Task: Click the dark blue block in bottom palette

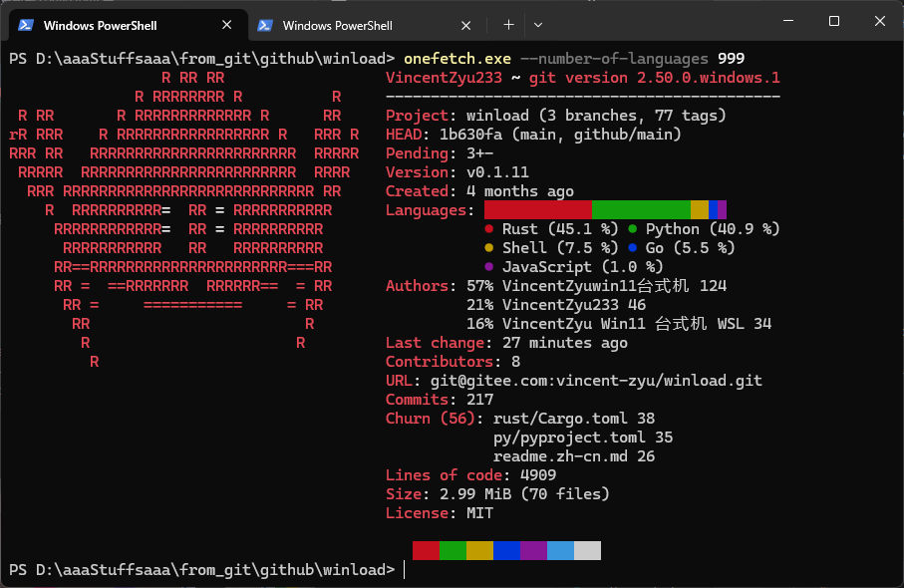Action: (x=506, y=550)
